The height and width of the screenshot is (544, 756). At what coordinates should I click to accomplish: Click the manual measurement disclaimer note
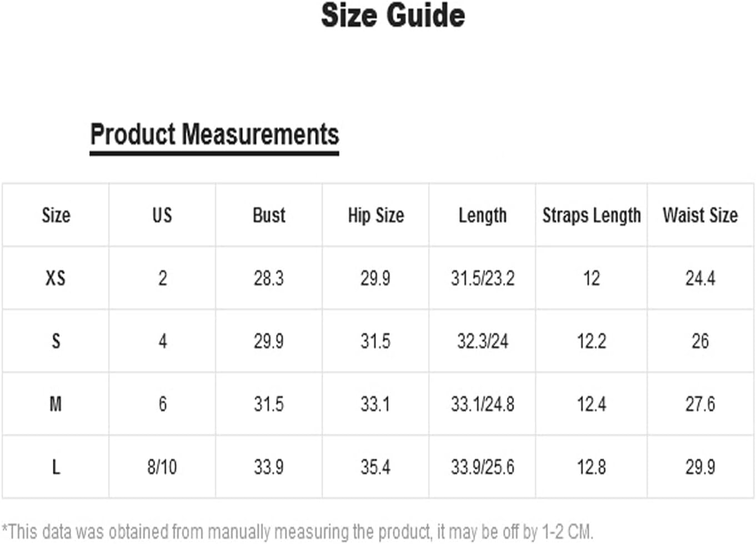[x=298, y=532]
